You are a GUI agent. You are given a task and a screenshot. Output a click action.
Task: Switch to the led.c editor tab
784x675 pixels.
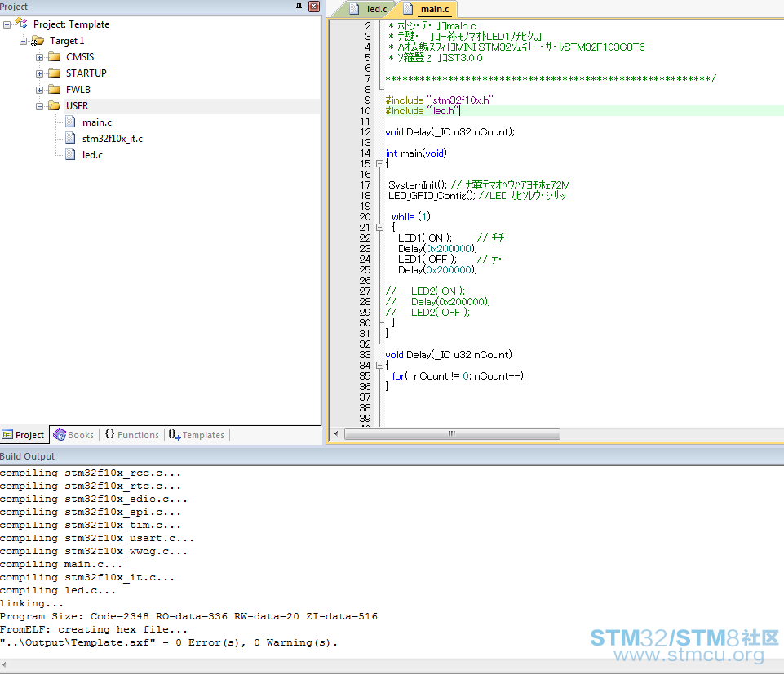pyautogui.click(x=370, y=9)
